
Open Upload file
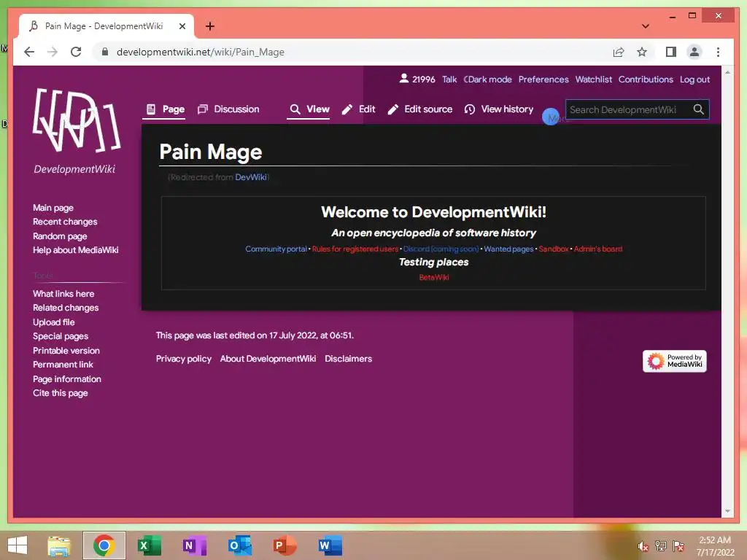[53, 322]
